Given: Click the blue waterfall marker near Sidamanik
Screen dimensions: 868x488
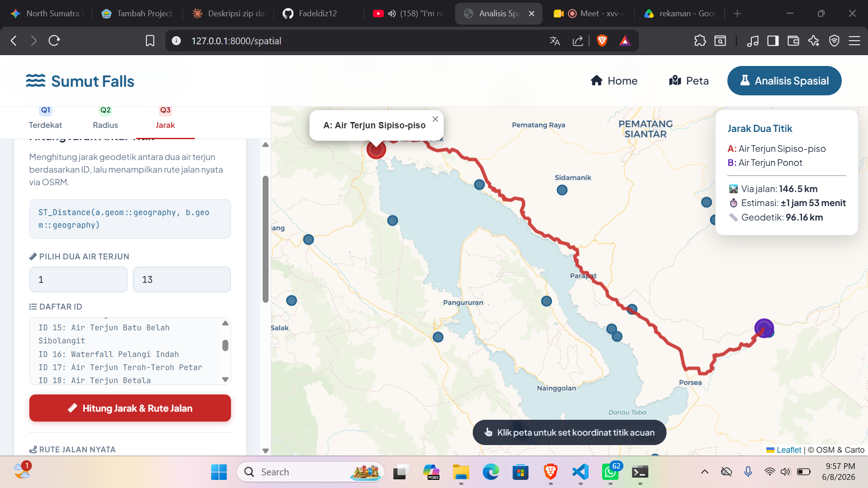Looking at the screenshot, I should click(x=562, y=190).
